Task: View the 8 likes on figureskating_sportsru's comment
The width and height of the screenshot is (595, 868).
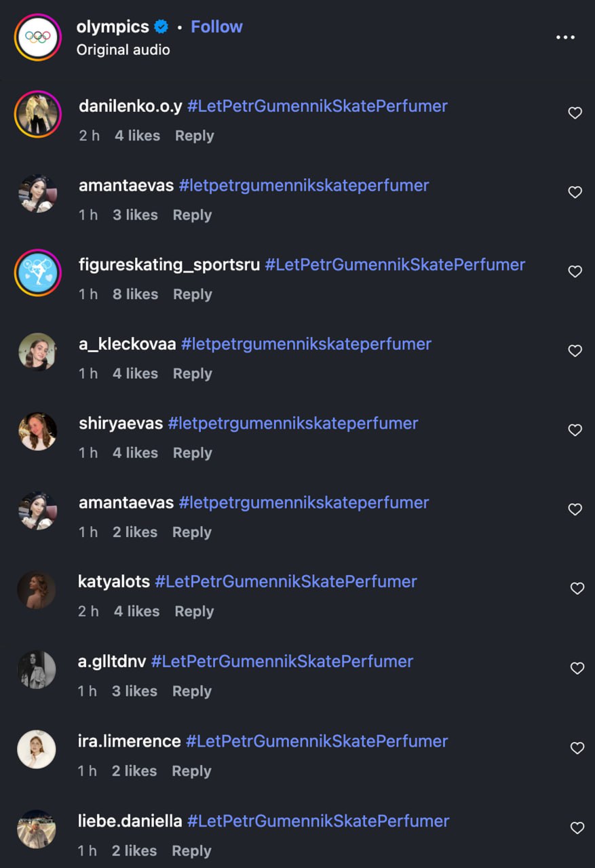Action: point(136,294)
